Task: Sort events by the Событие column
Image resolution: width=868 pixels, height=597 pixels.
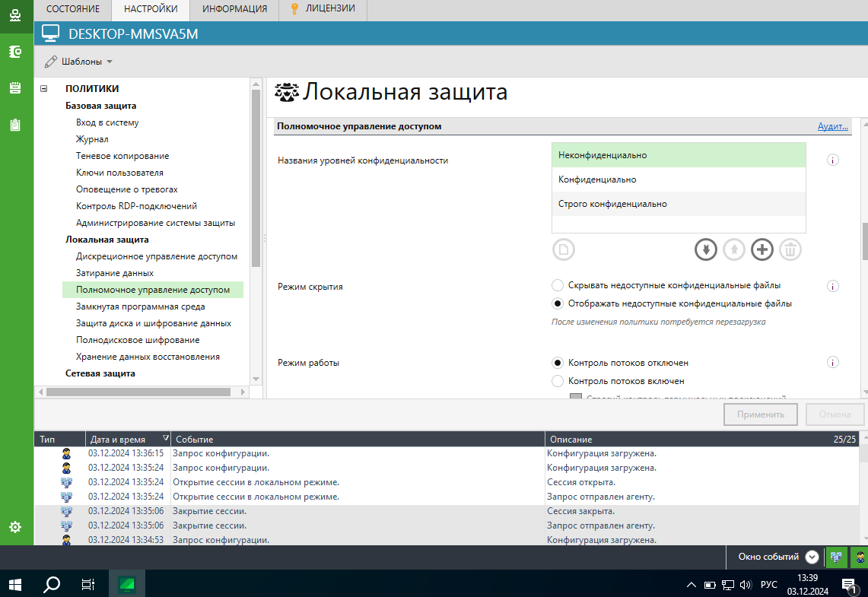Action: click(x=358, y=440)
